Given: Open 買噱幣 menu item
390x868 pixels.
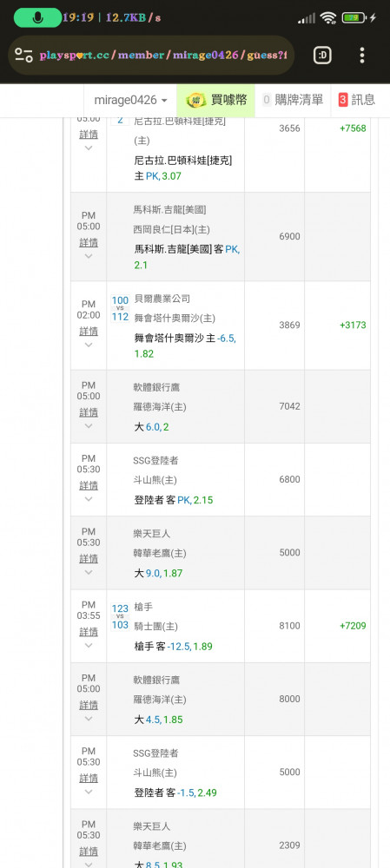Looking at the screenshot, I should (215, 100).
